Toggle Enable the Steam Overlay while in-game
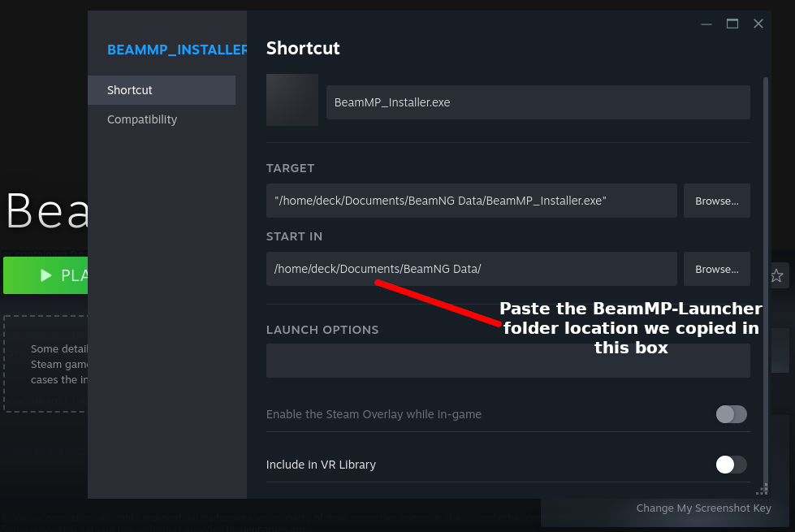This screenshot has height=532, width=795. click(731, 414)
